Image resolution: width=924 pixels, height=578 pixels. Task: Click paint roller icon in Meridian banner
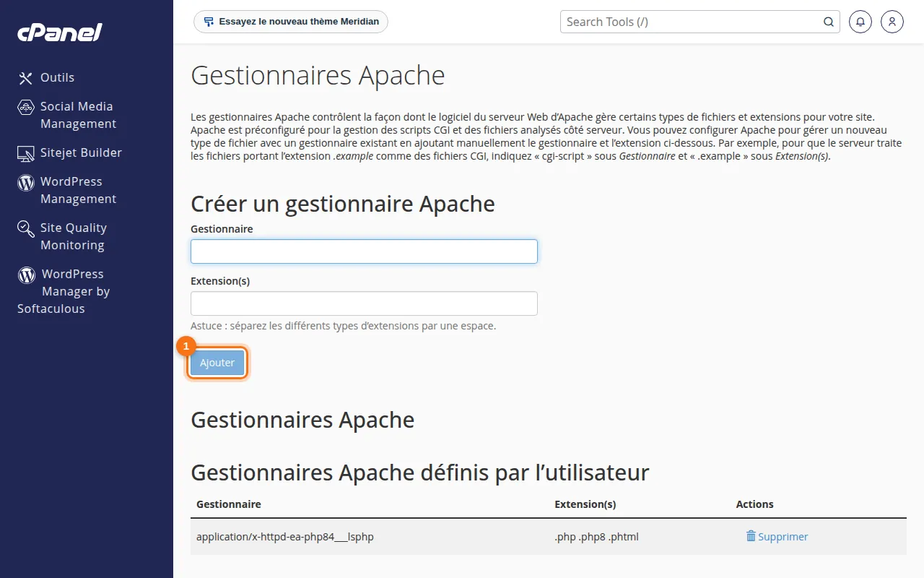[x=209, y=22]
